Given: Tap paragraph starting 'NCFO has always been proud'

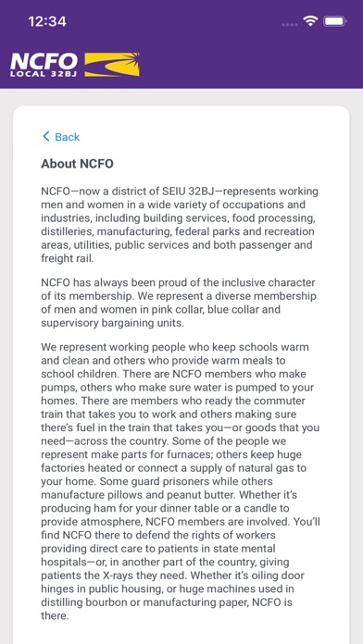Looking at the screenshot, I should click(179, 303).
